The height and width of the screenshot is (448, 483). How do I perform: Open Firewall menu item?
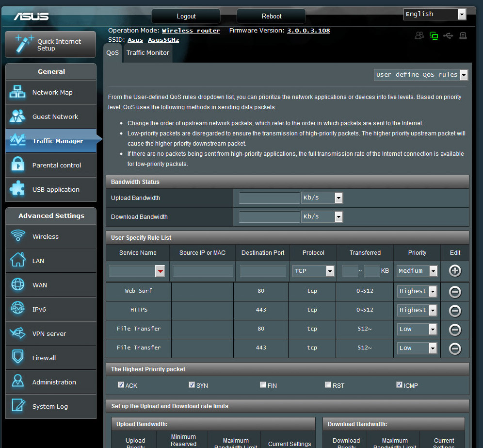pyautogui.click(x=51, y=358)
